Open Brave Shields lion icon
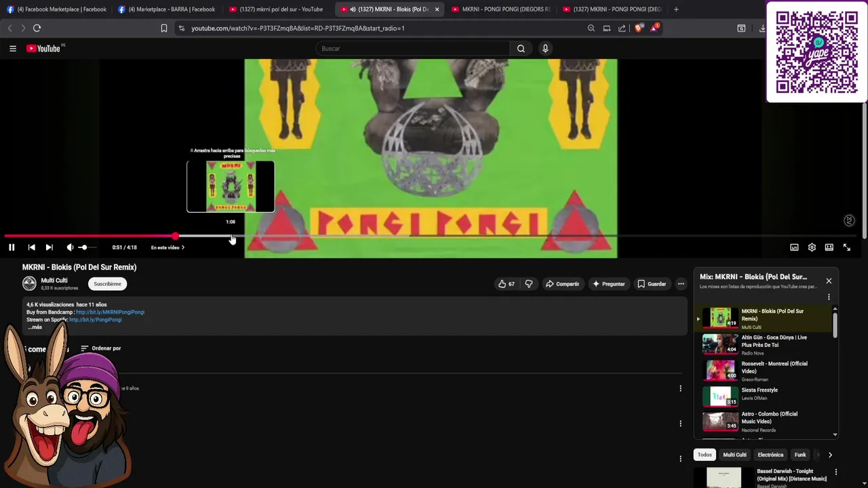This screenshot has height=488, width=868. coord(638,28)
